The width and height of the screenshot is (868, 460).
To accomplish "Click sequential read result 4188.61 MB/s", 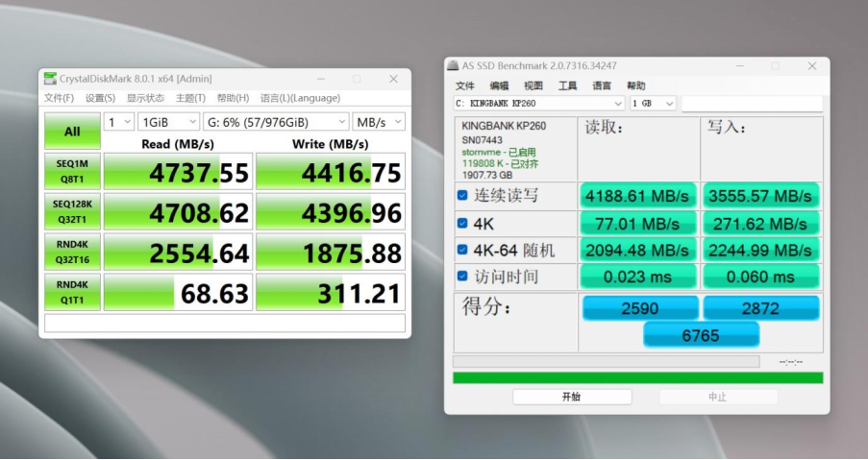I will (637, 196).
